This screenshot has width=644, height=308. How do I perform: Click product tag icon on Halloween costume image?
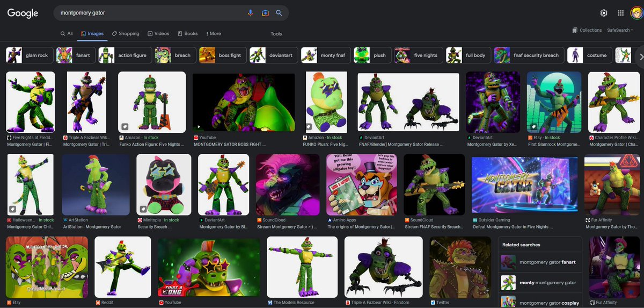[x=12, y=209]
